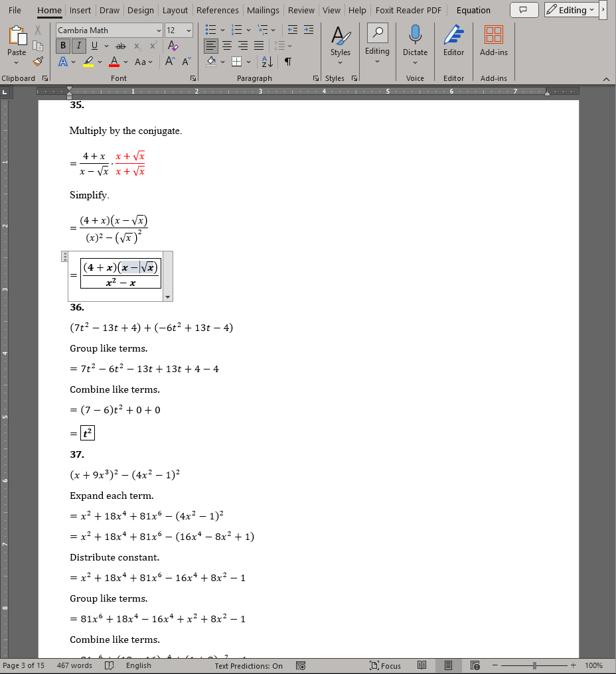This screenshot has width=616, height=674.
Task: Click the spelling check status icon
Action: pos(110,665)
